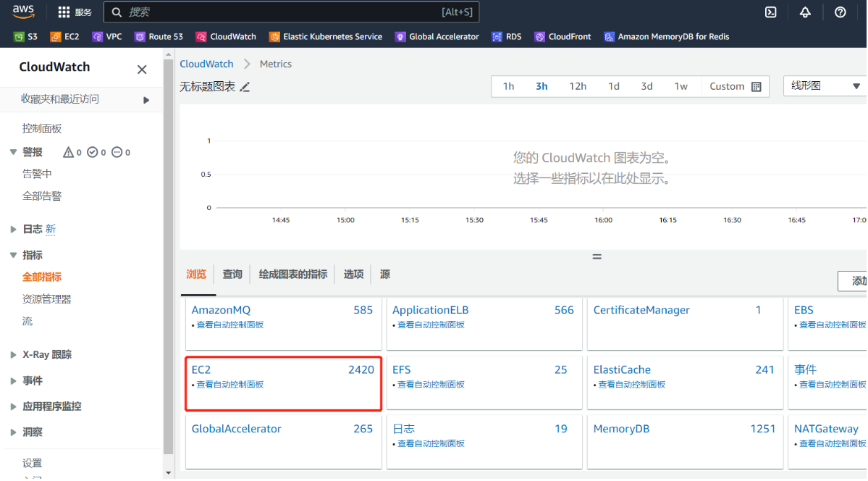Click the OK checkmark alarm count icon

93,152
